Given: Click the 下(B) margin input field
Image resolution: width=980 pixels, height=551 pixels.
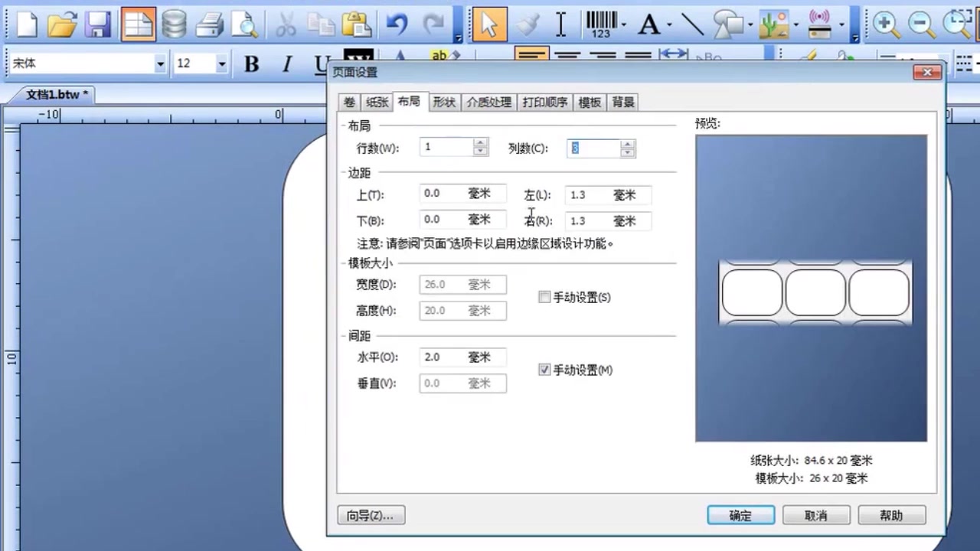Looking at the screenshot, I should pos(462,220).
